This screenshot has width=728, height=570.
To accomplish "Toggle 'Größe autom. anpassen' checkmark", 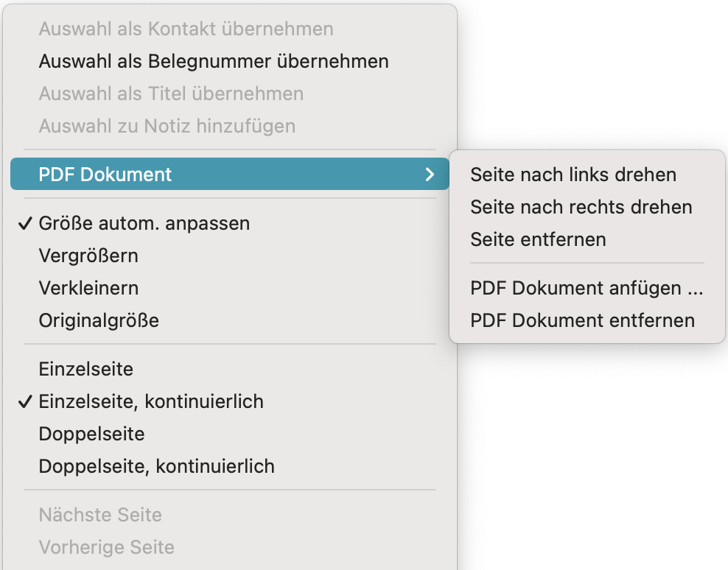I will click(x=144, y=223).
